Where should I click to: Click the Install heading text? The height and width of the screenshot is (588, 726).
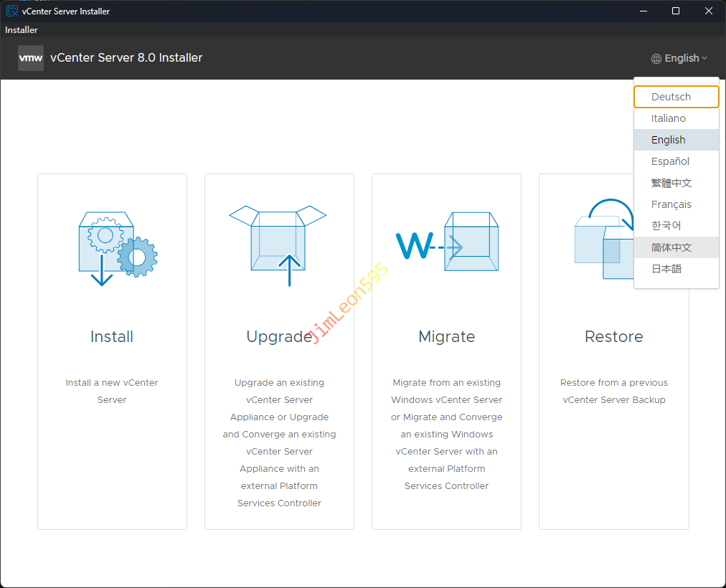[x=112, y=336]
